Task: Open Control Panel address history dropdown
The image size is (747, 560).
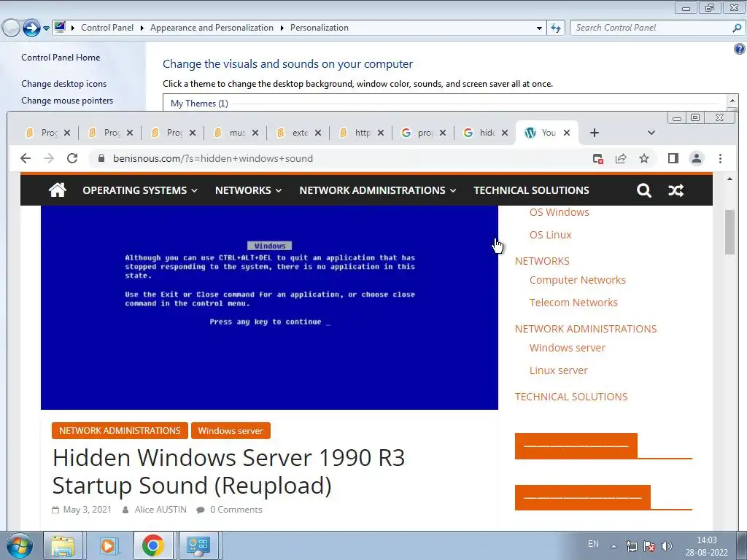Action: pos(539,28)
